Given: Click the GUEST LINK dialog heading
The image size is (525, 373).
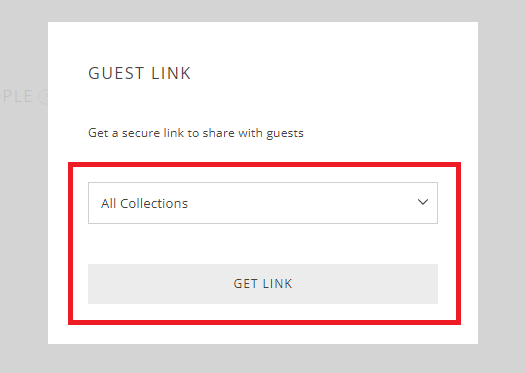Looking at the screenshot, I should (x=139, y=73).
